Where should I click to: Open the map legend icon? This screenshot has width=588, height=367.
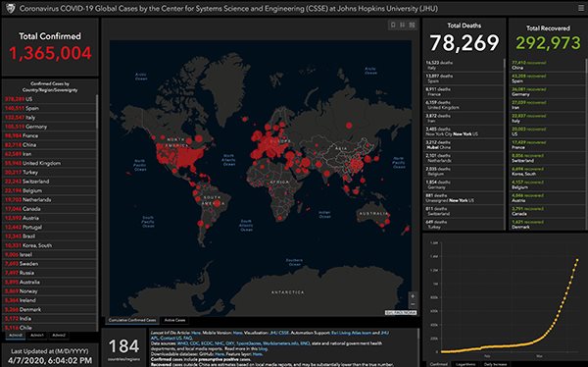(403, 25)
